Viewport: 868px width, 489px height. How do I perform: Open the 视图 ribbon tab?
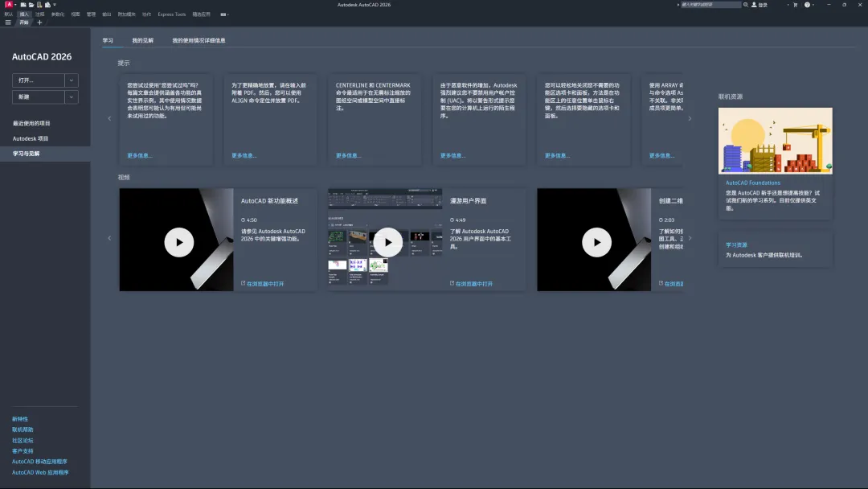coord(76,14)
